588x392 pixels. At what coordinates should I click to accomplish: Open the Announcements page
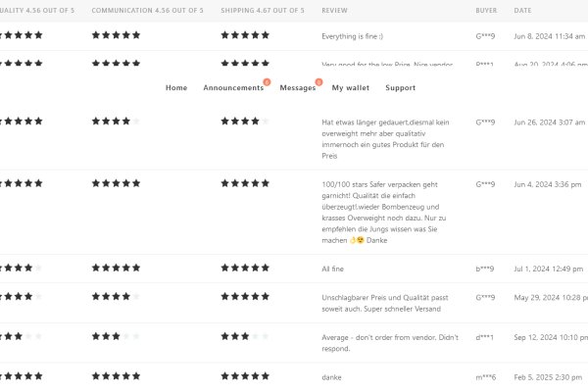(x=233, y=88)
